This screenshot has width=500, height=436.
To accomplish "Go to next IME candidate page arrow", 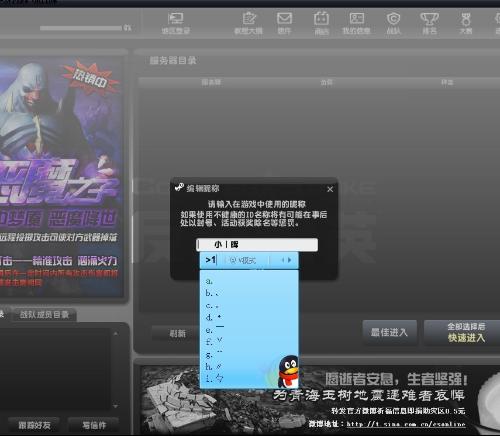I will [x=289, y=260].
